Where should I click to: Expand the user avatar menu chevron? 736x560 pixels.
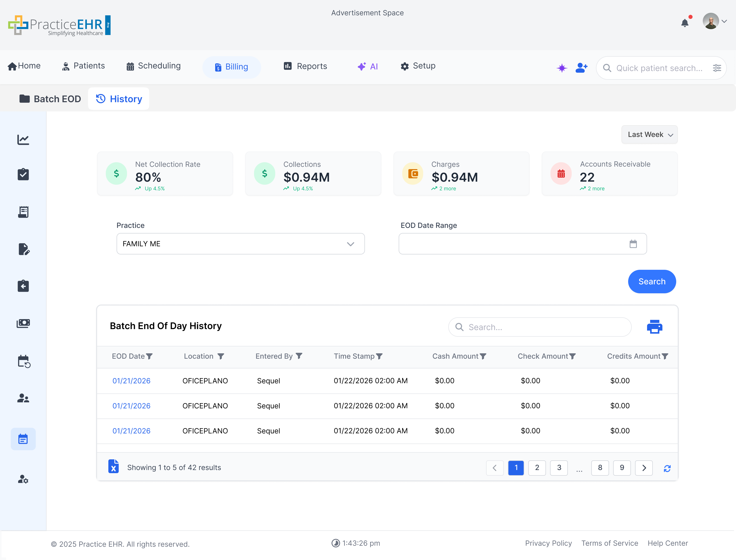[724, 21]
